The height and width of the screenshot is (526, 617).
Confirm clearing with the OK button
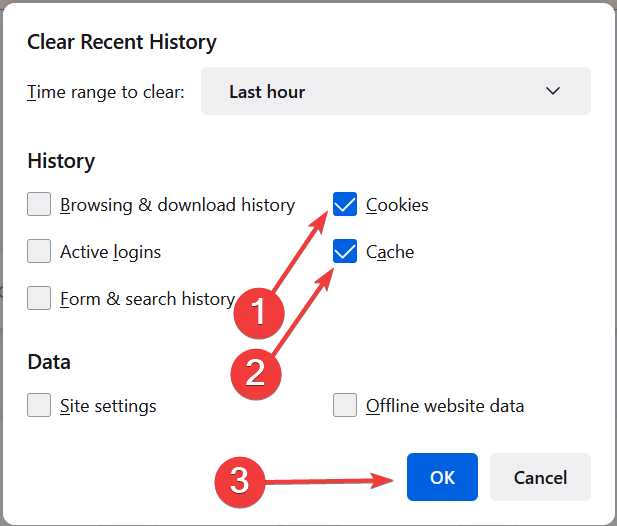(442, 477)
